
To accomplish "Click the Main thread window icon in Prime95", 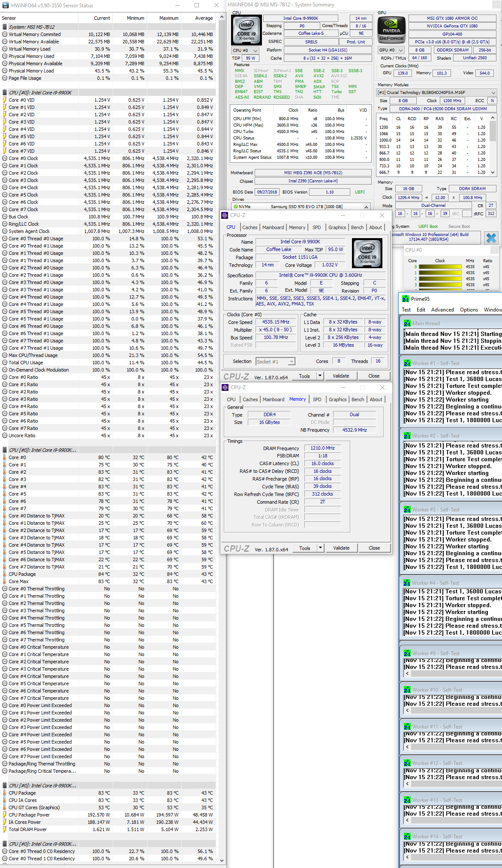I will (407, 323).
